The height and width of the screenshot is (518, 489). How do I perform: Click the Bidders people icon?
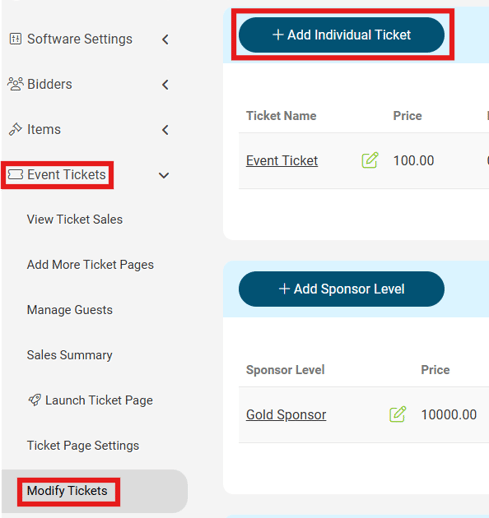15,84
